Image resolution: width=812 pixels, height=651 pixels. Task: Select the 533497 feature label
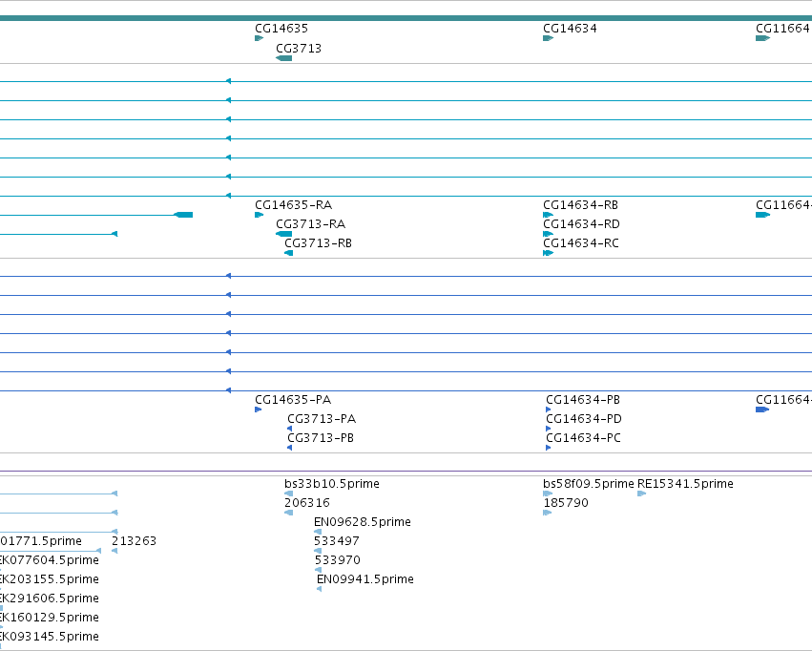pos(336,541)
